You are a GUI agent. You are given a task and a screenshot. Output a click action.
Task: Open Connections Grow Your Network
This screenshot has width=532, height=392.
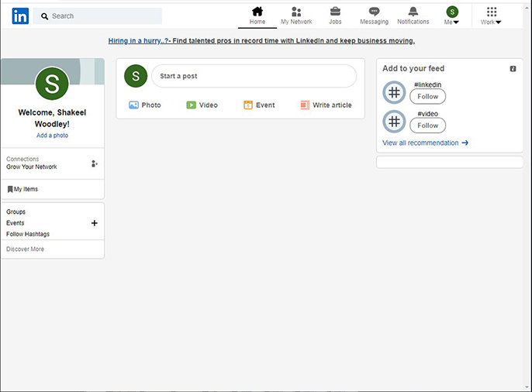pos(32,163)
